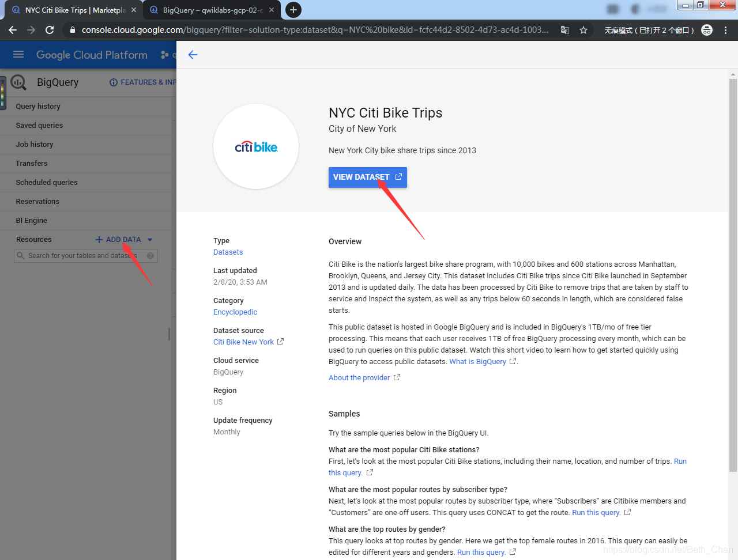This screenshot has width=738, height=560.
Task: Click the citi bike logo thumbnail
Action: coord(256,146)
